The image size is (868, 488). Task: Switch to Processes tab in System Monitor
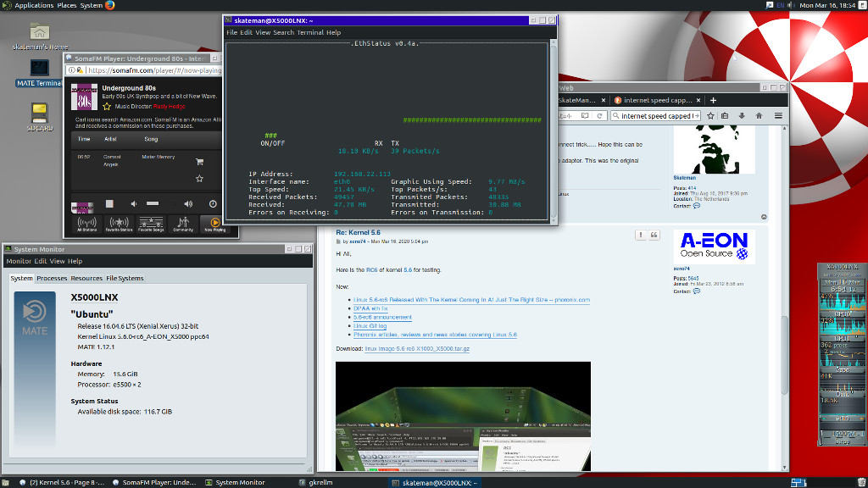point(52,278)
